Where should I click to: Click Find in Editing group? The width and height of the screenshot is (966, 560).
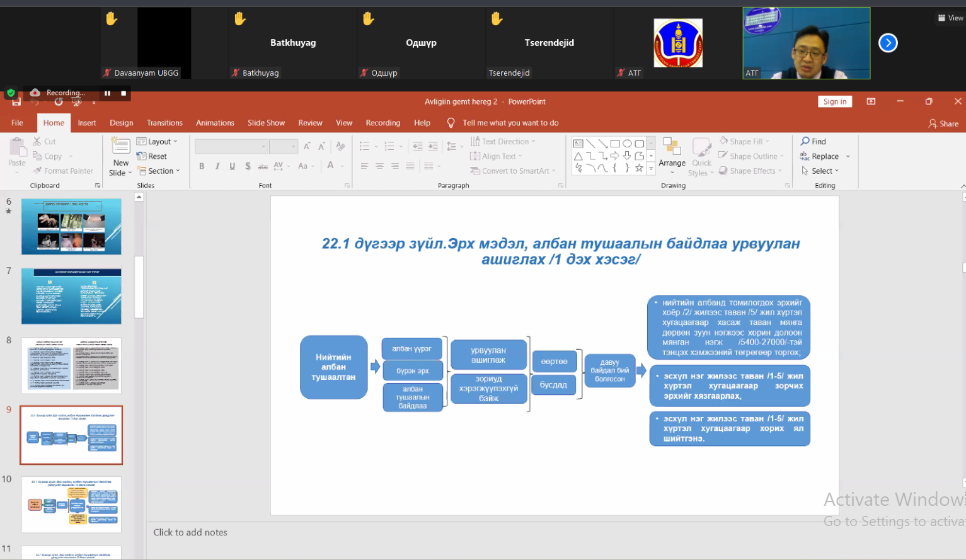(x=814, y=142)
